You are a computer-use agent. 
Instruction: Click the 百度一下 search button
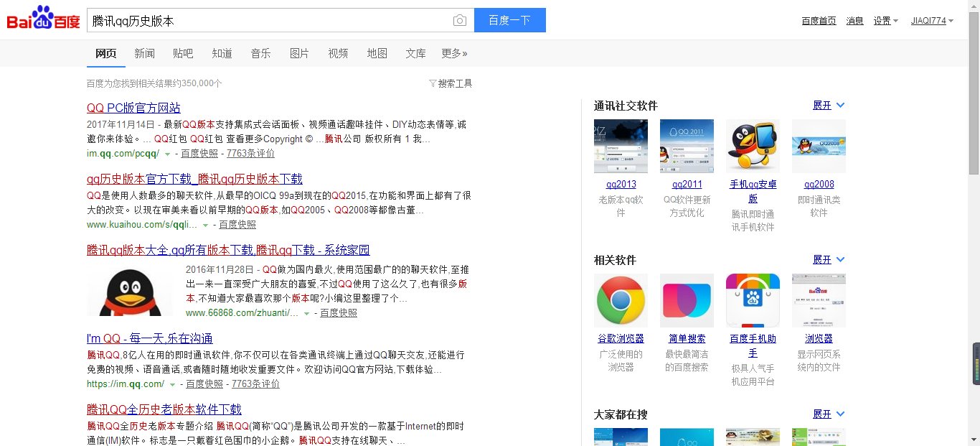pos(509,20)
